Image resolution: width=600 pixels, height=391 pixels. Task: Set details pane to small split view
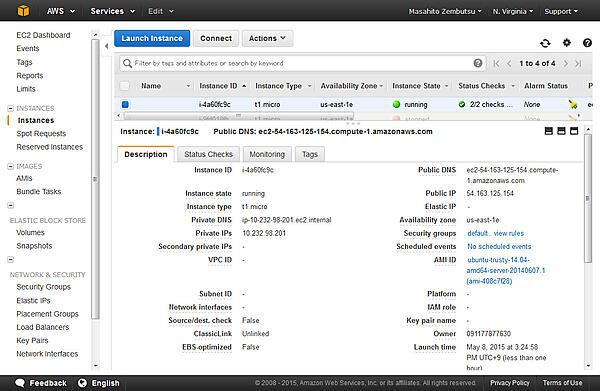(x=548, y=131)
